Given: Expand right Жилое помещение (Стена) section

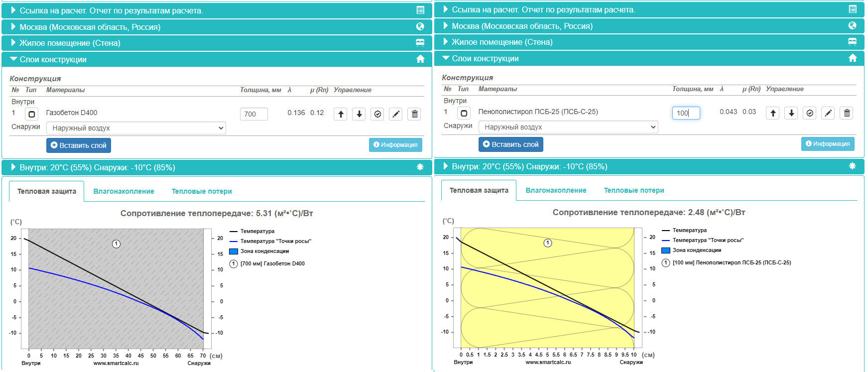Looking at the screenshot, I should coord(649,42).
